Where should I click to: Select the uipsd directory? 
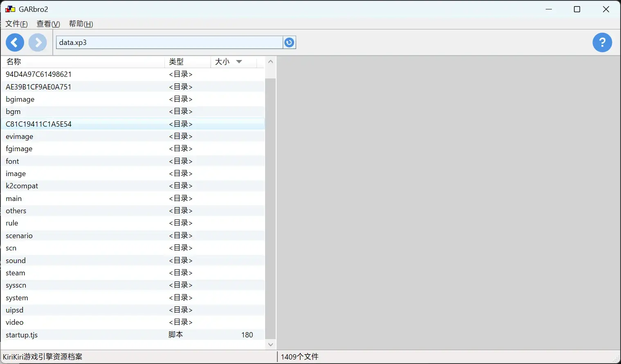133,310
